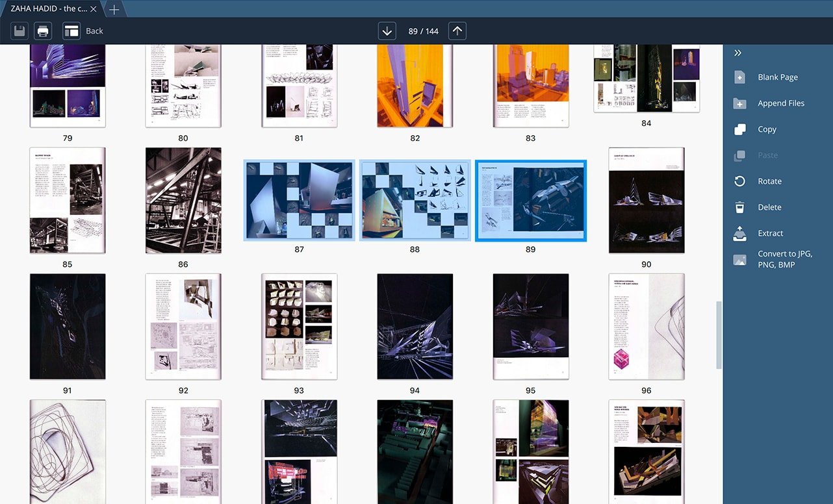This screenshot has width=833, height=504.
Task: Click the Save floppy disk icon
Action: coord(19,31)
